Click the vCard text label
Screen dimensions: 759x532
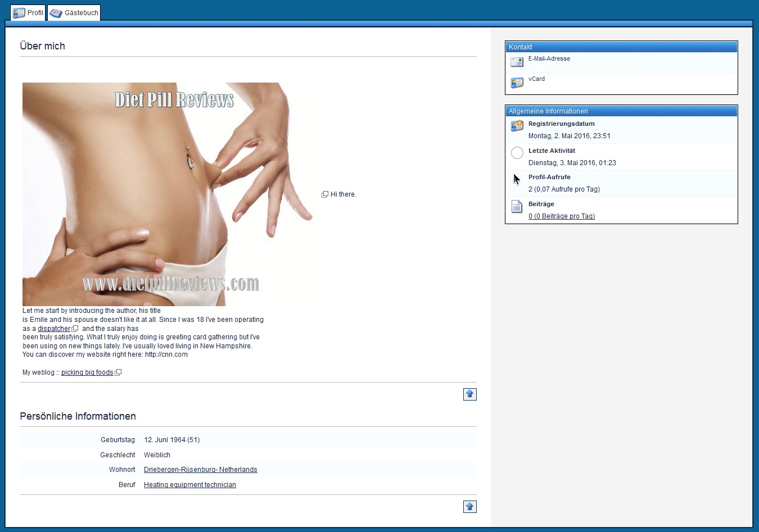click(x=536, y=79)
